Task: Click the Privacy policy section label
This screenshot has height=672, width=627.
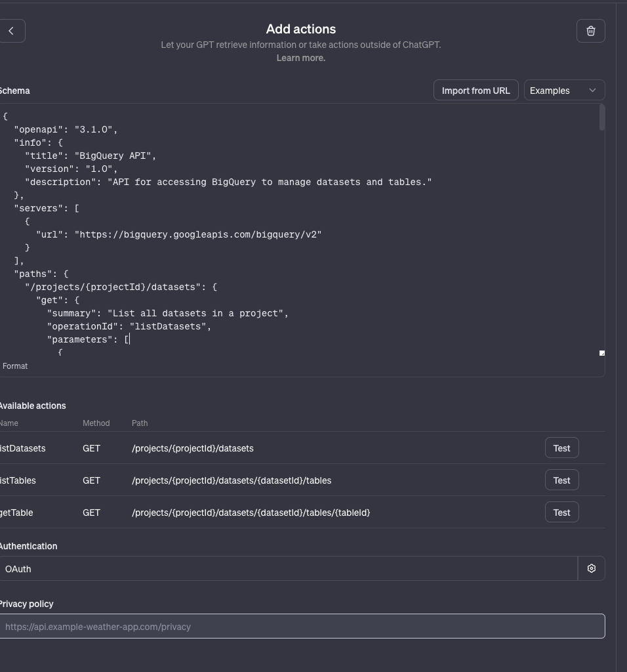Action: 26,604
